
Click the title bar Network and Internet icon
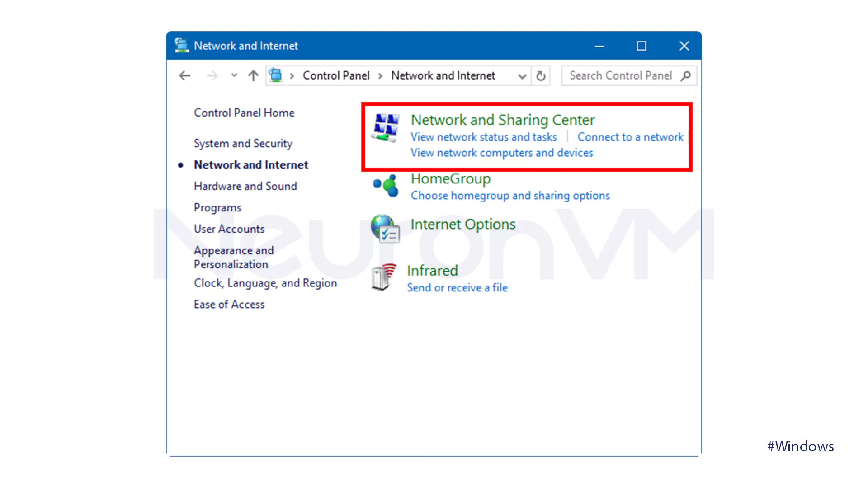tap(181, 45)
